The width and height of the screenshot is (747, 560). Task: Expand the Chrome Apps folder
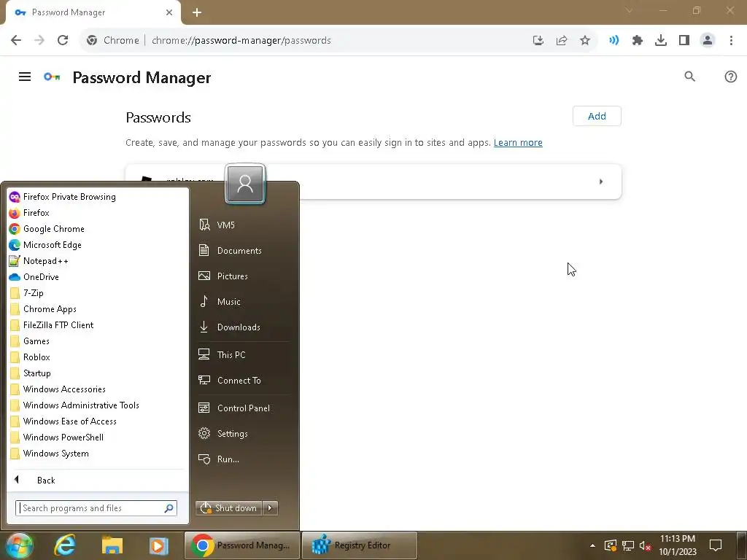point(43,309)
